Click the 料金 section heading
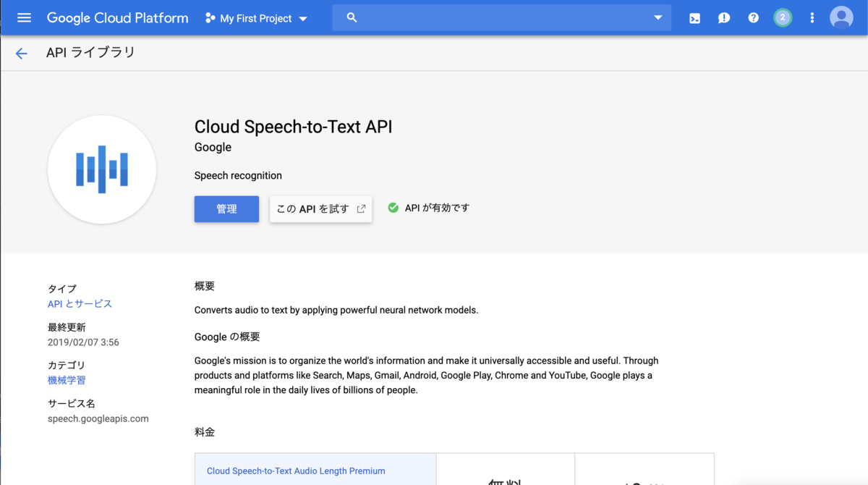The height and width of the screenshot is (485, 868). tap(205, 432)
